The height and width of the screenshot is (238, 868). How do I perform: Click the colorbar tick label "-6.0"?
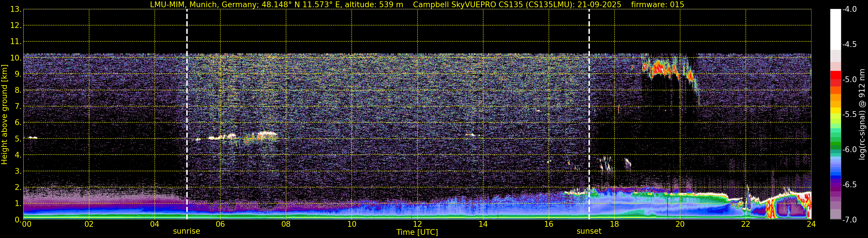(849, 149)
